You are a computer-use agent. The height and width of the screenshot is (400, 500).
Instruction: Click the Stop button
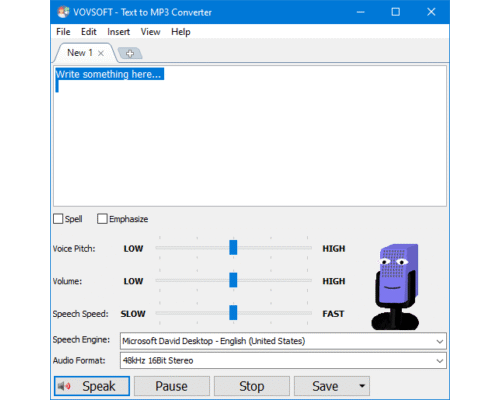click(252, 386)
